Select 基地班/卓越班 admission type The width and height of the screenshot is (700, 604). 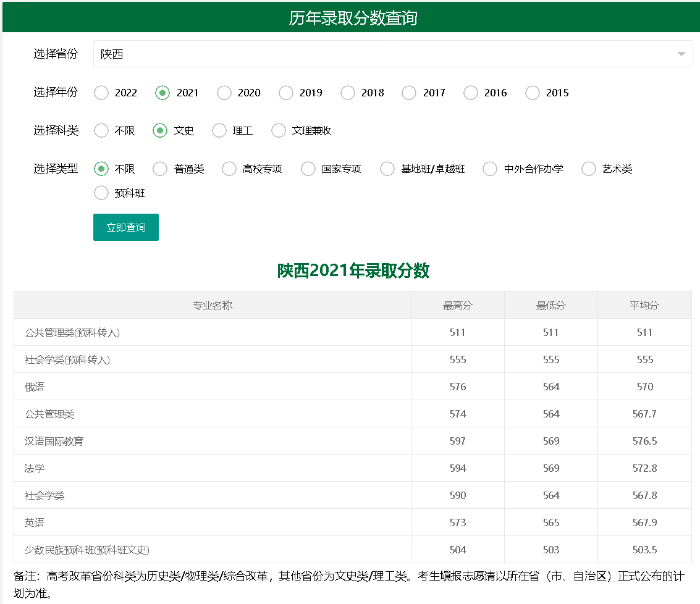pyautogui.click(x=387, y=169)
